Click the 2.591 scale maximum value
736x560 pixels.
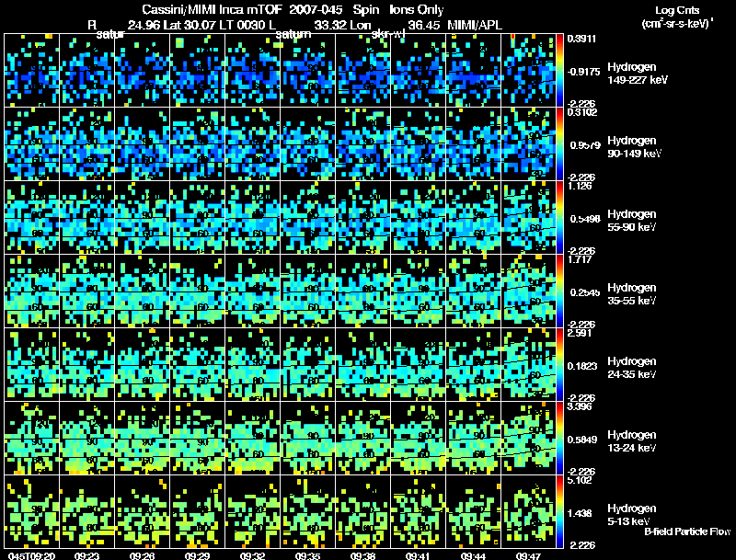[580, 334]
